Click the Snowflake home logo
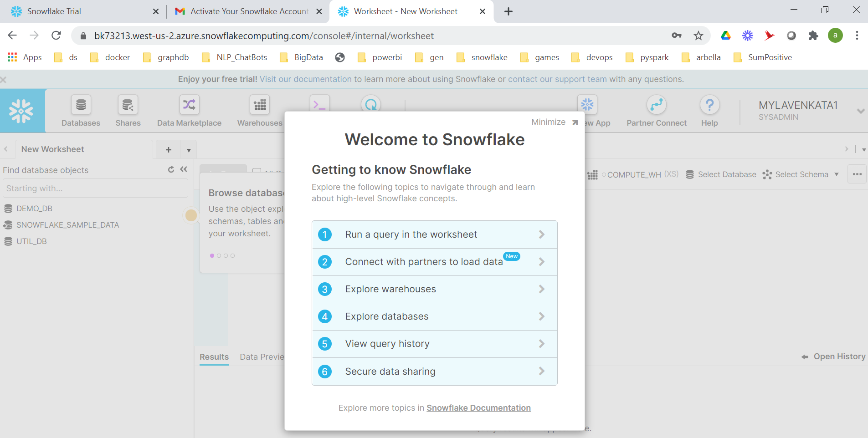Screen dimensions: 868x438 click(22, 111)
